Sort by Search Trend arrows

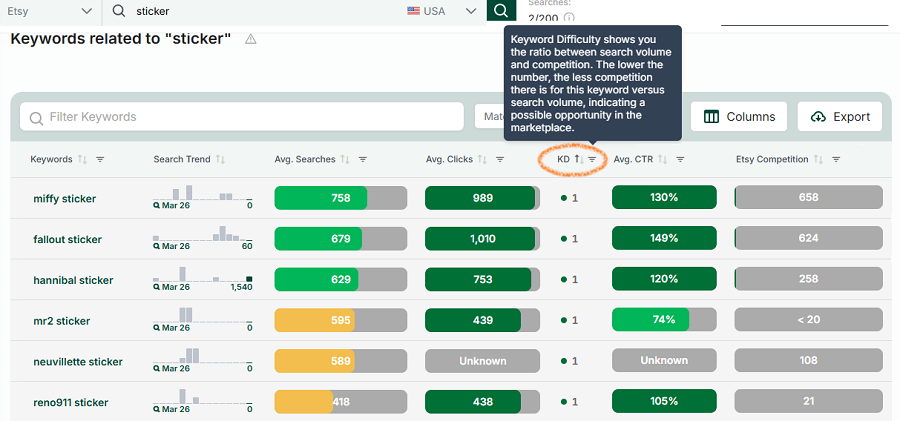220,159
